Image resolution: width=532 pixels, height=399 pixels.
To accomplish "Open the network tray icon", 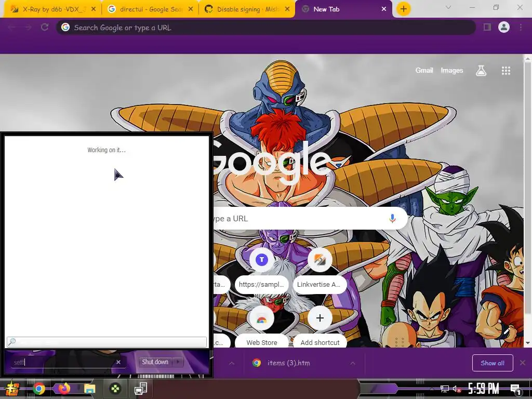I will 445,389.
